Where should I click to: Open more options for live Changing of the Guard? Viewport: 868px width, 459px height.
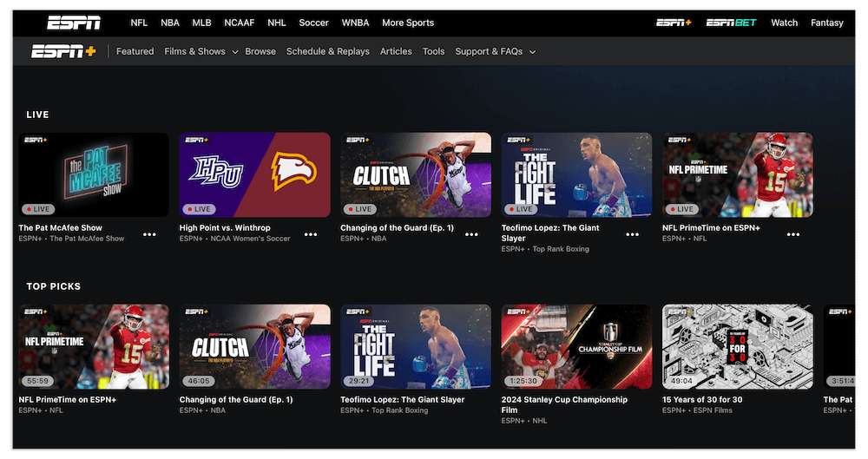pyautogui.click(x=471, y=234)
